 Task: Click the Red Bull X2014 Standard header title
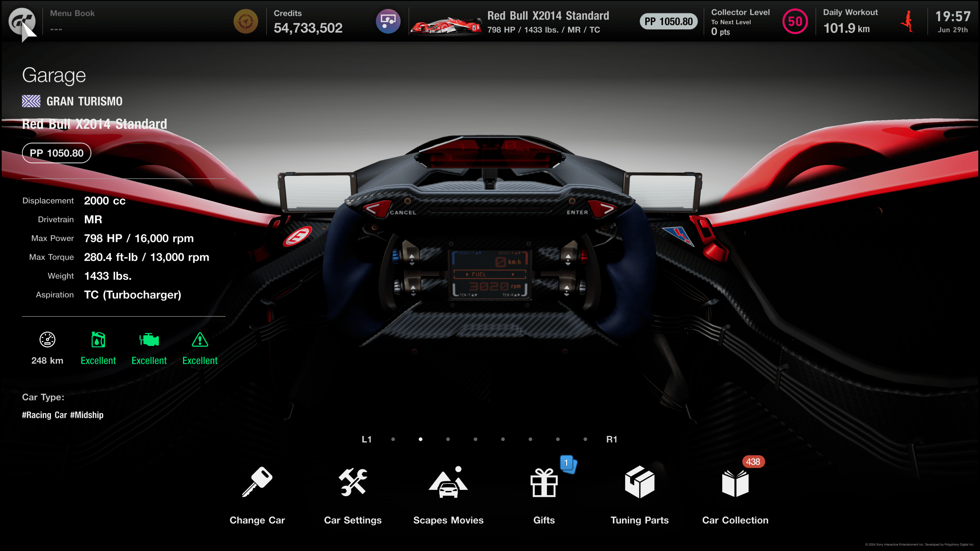pyautogui.click(x=548, y=16)
